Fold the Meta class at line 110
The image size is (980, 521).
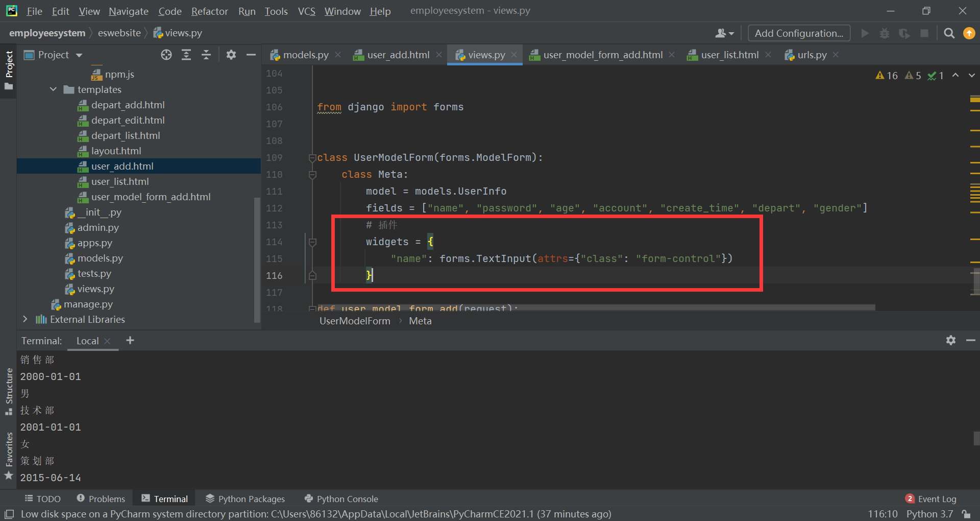tap(312, 175)
